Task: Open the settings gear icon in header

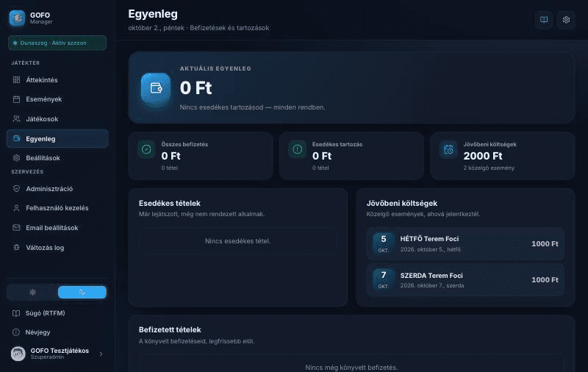Action: pos(566,20)
